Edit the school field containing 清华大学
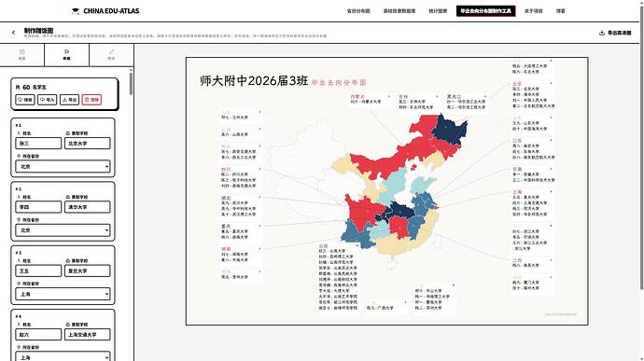This screenshot has width=644, height=361. [87, 207]
